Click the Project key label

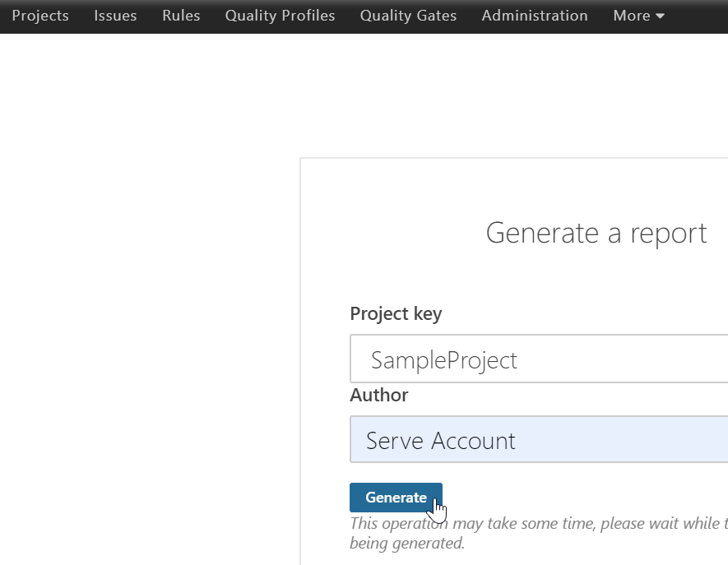pos(396,313)
